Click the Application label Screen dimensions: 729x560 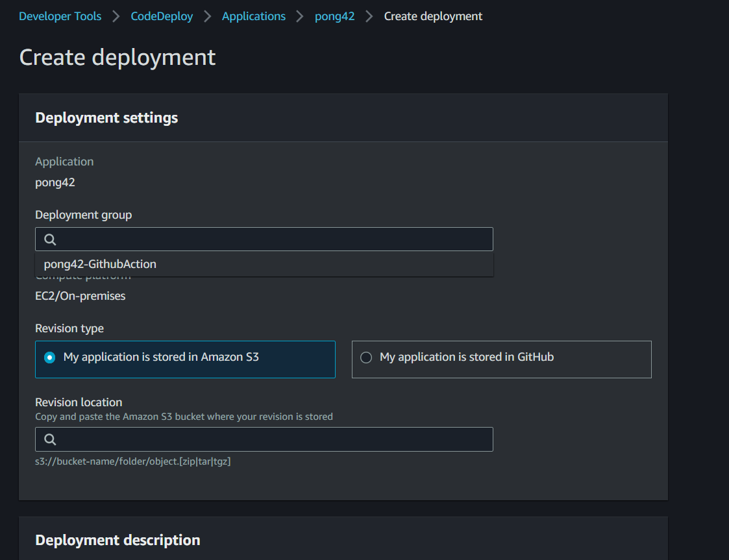tap(64, 162)
